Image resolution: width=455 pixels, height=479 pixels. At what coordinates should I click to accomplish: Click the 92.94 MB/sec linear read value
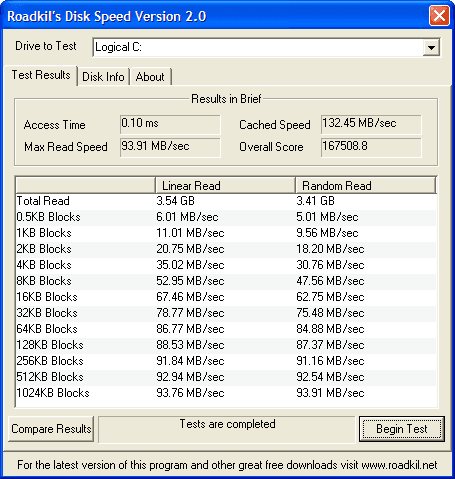pyautogui.click(x=190, y=377)
